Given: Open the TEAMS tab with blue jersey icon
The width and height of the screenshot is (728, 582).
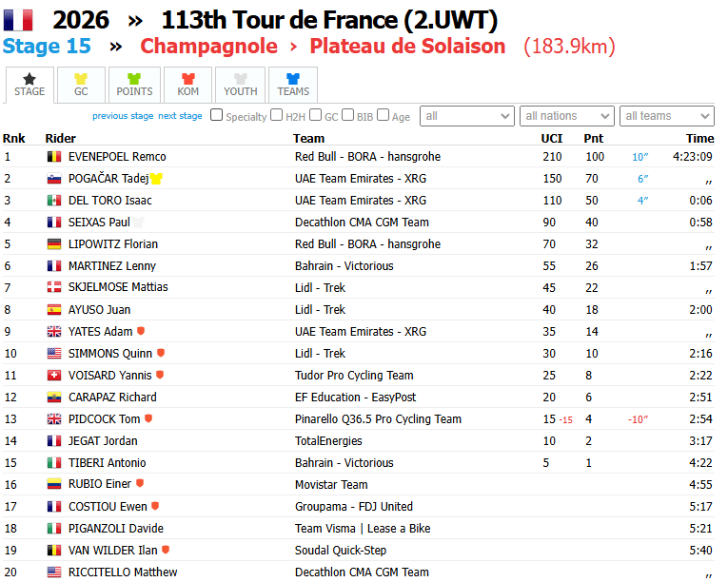Looking at the screenshot, I should 293,85.
